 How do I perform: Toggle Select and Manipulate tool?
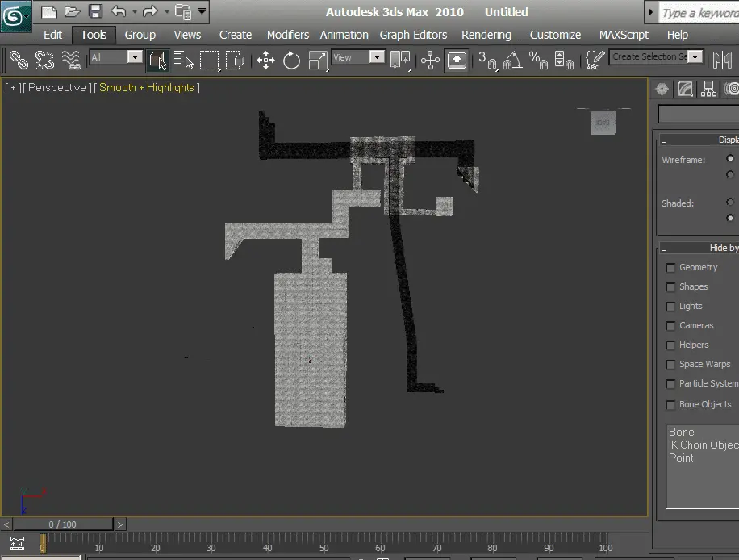click(430, 61)
